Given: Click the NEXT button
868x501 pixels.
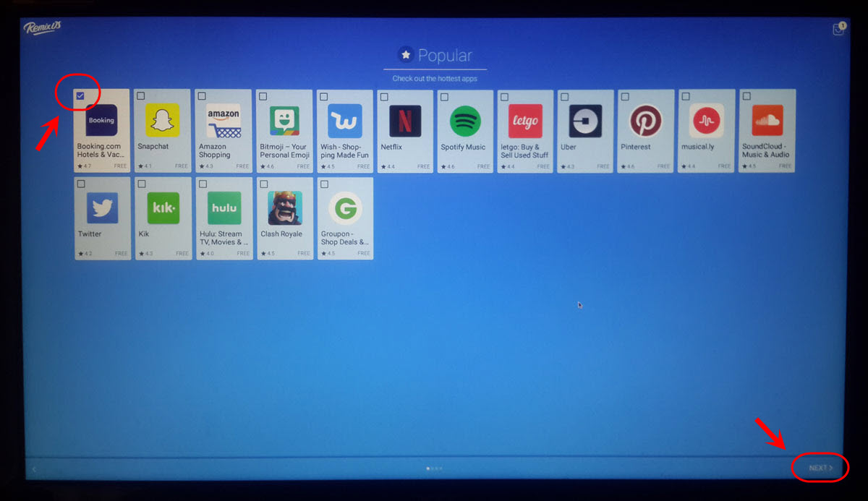Looking at the screenshot, I should click(x=821, y=468).
